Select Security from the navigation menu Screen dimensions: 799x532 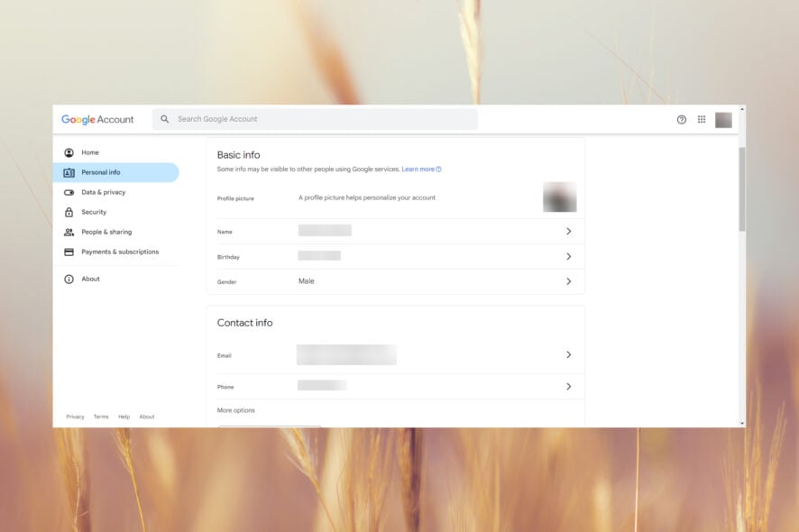(95, 211)
